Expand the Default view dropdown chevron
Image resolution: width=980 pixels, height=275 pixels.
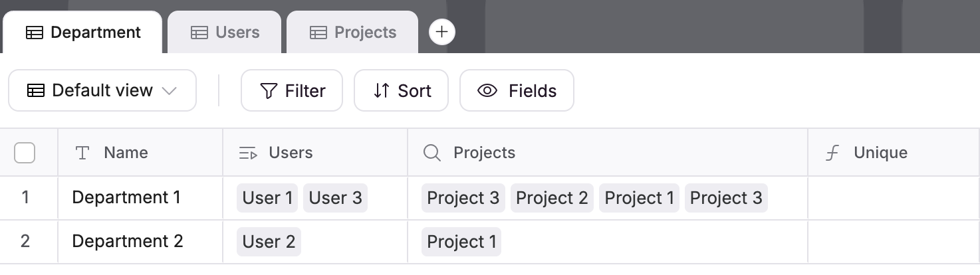click(170, 91)
